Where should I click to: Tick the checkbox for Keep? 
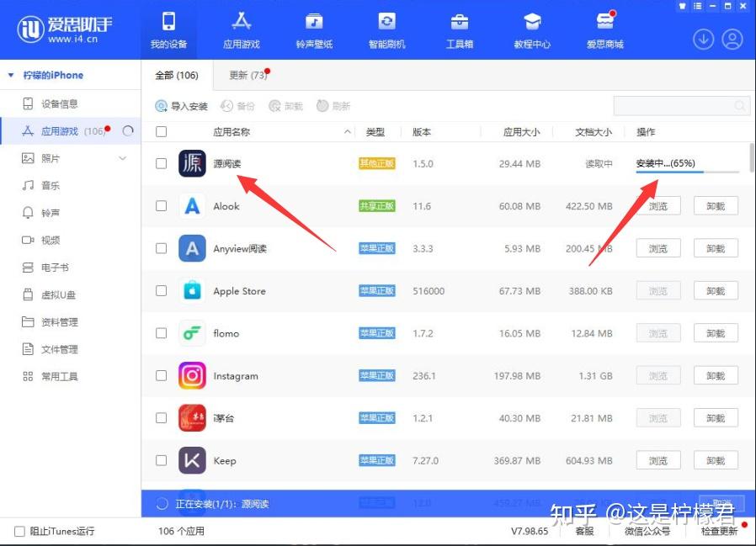click(x=162, y=460)
